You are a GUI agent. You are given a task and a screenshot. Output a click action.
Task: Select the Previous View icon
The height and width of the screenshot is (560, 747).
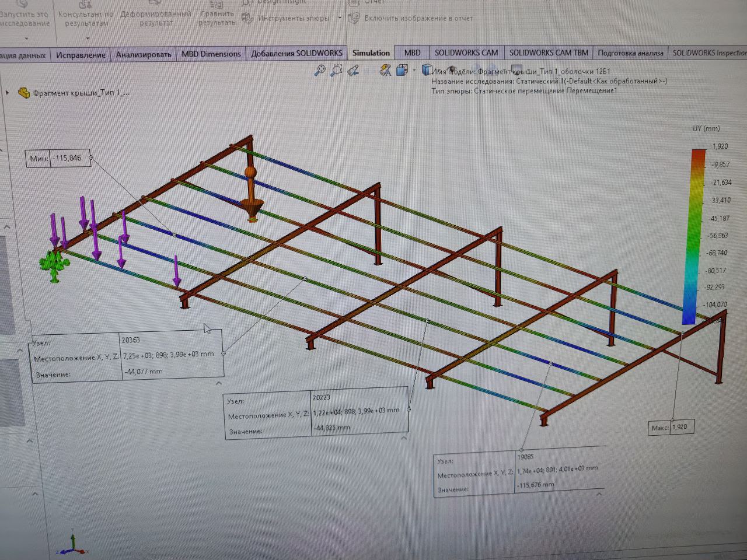click(352, 71)
